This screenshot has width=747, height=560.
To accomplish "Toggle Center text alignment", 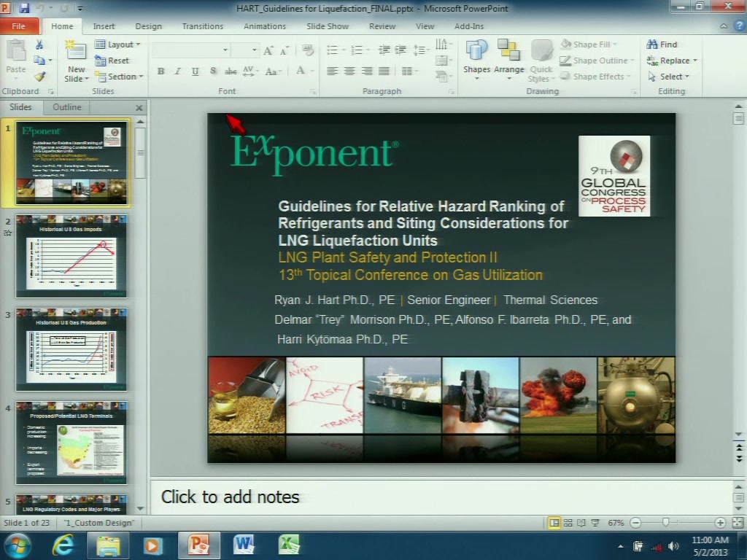I will (x=349, y=71).
